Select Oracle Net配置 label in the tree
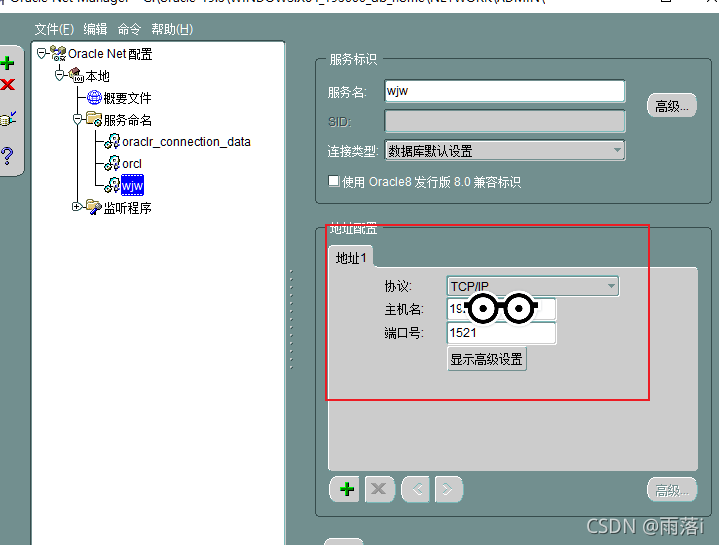The image size is (719, 545). pyautogui.click(x=110, y=54)
